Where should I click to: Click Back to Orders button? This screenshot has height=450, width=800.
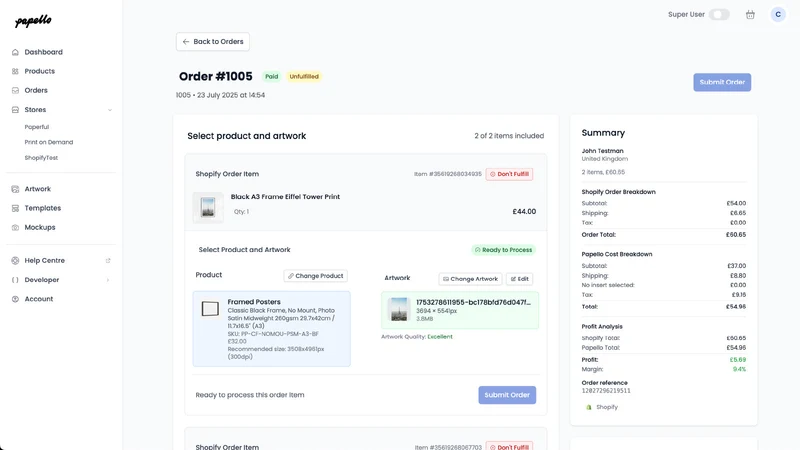click(213, 42)
